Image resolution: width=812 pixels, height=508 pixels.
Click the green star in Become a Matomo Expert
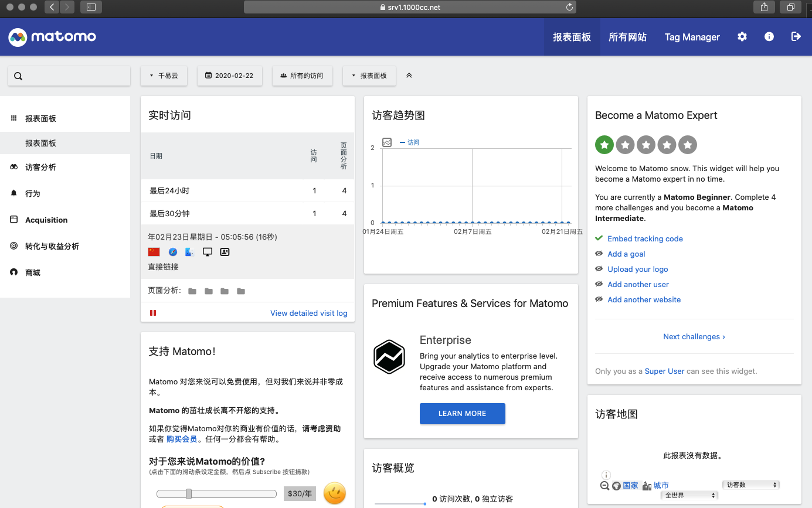(604, 145)
